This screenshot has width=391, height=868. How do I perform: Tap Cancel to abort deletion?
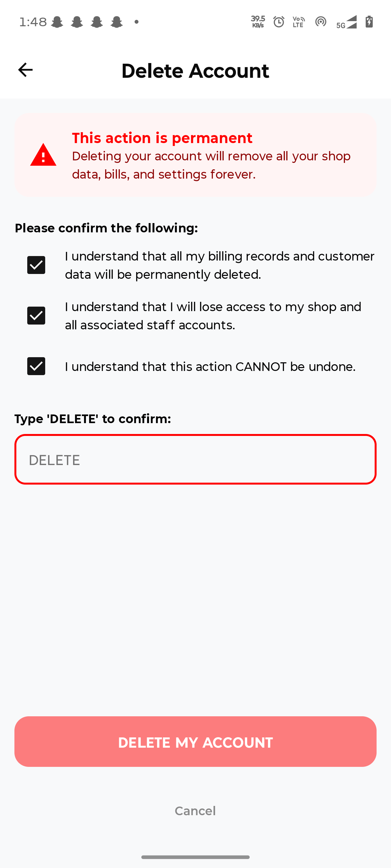195,811
